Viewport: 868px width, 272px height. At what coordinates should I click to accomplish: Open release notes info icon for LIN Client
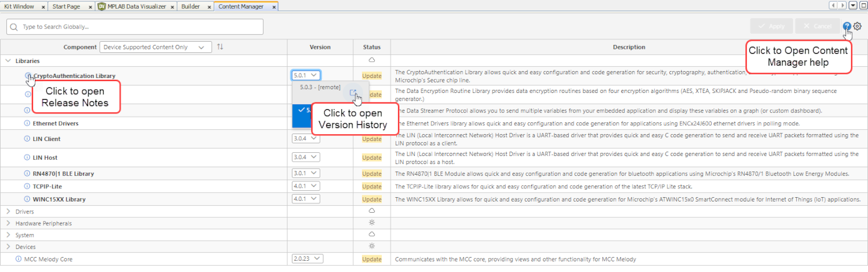pyautogui.click(x=27, y=139)
